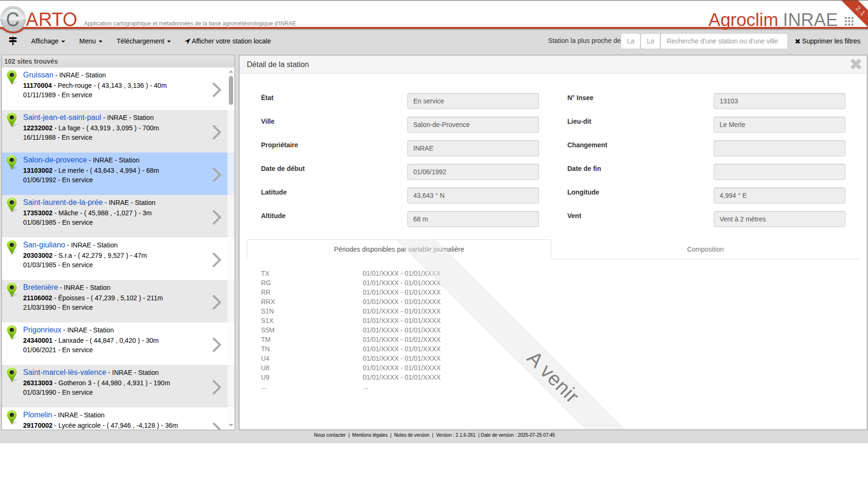Viewport: 868px width, 500px height.
Task: Open the apps grid icon beside Agroclim INRAE
Action: (x=849, y=21)
